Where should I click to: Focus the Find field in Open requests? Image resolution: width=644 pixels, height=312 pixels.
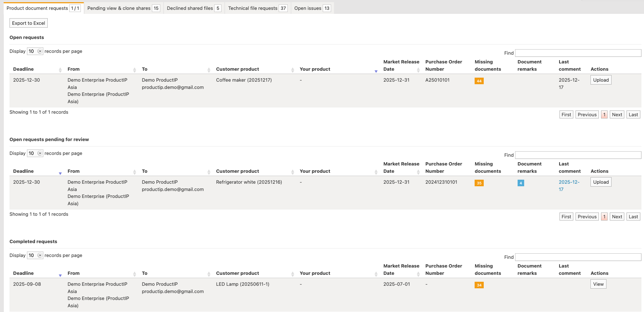pos(578,53)
